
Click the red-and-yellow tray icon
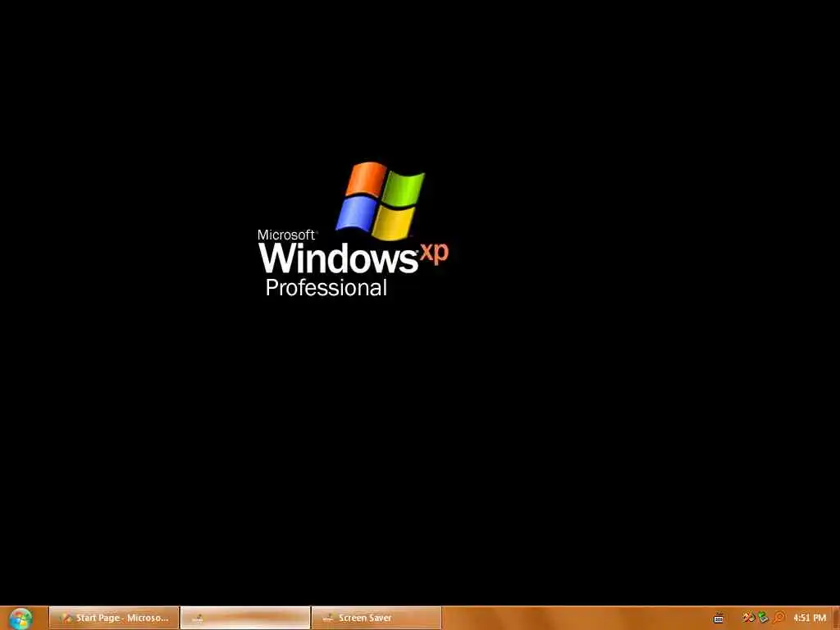click(x=748, y=618)
